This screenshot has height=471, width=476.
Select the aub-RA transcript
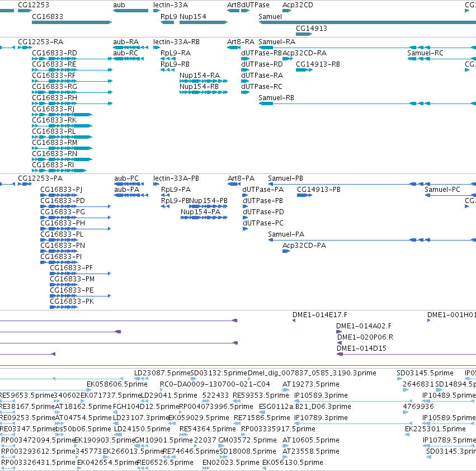tap(126, 41)
